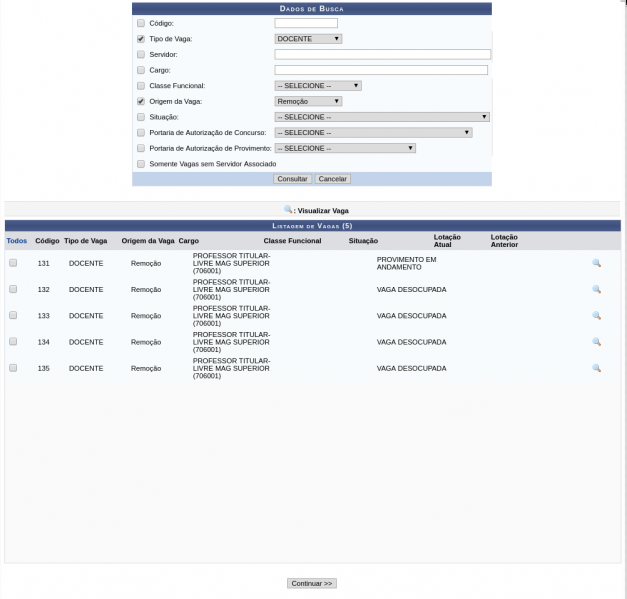
Task: Open the Classe Funcional select list
Action: pos(317,86)
